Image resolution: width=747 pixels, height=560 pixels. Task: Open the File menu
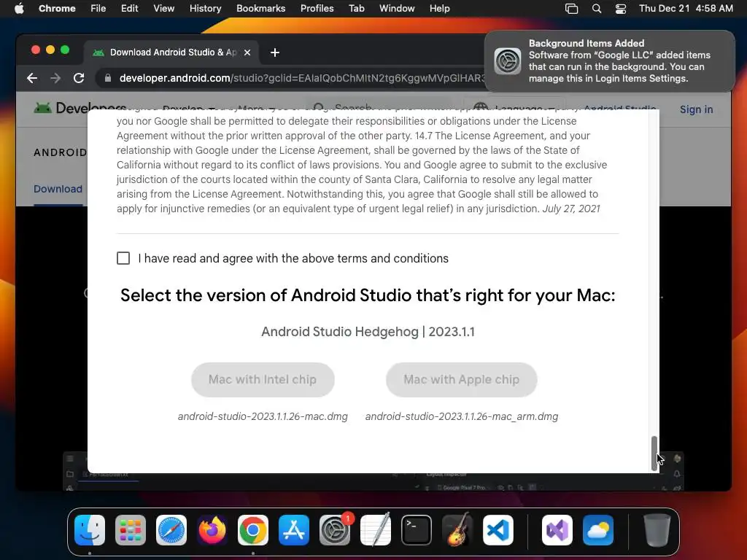click(98, 9)
